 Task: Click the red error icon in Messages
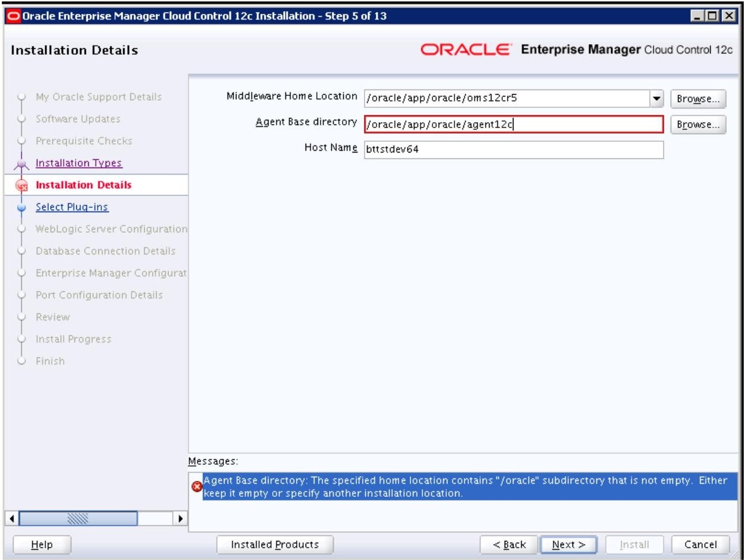coord(196,486)
